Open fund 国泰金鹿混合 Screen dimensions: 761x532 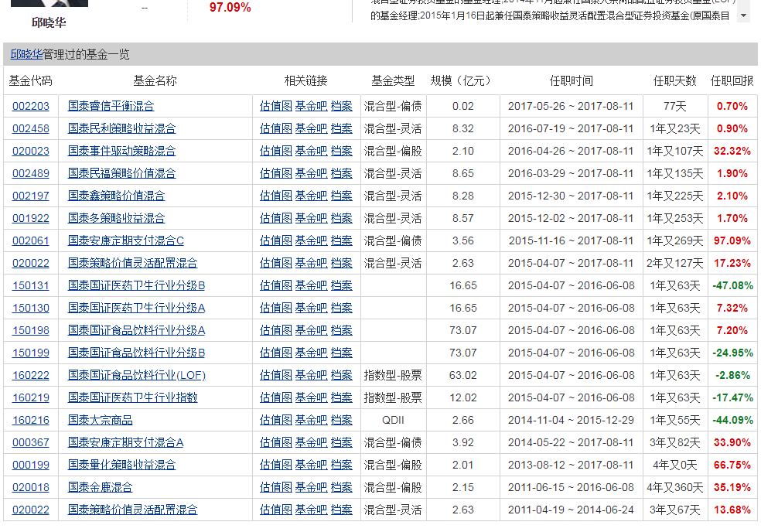tap(100, 487)
